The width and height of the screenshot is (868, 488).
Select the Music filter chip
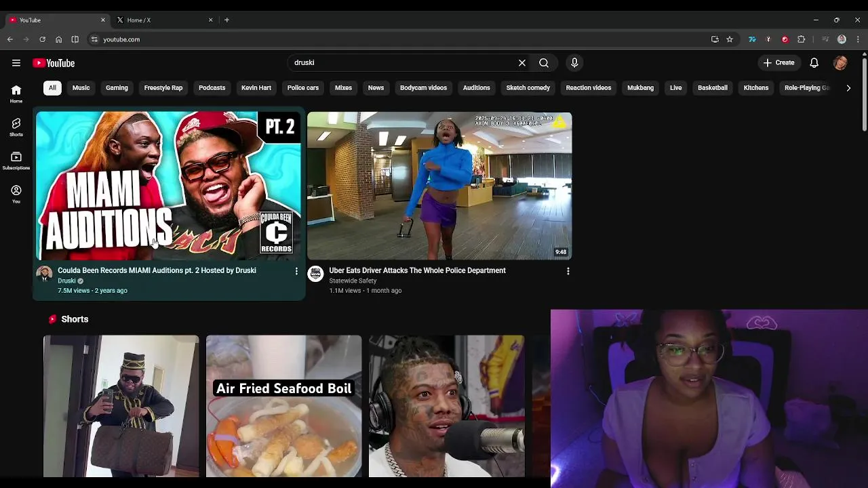[x=81, y=88]
